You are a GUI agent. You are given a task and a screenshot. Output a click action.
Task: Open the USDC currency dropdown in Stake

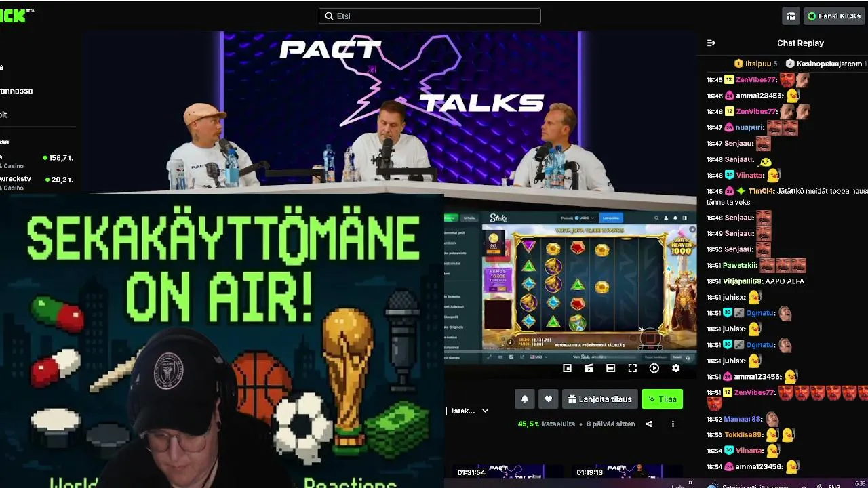click(577, 218)
